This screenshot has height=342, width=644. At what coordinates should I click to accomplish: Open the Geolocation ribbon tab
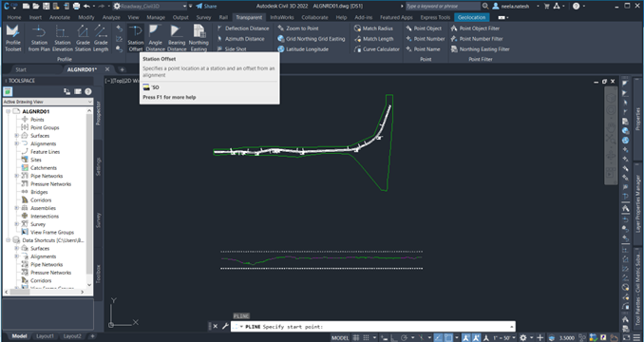[x=471, y=18]
